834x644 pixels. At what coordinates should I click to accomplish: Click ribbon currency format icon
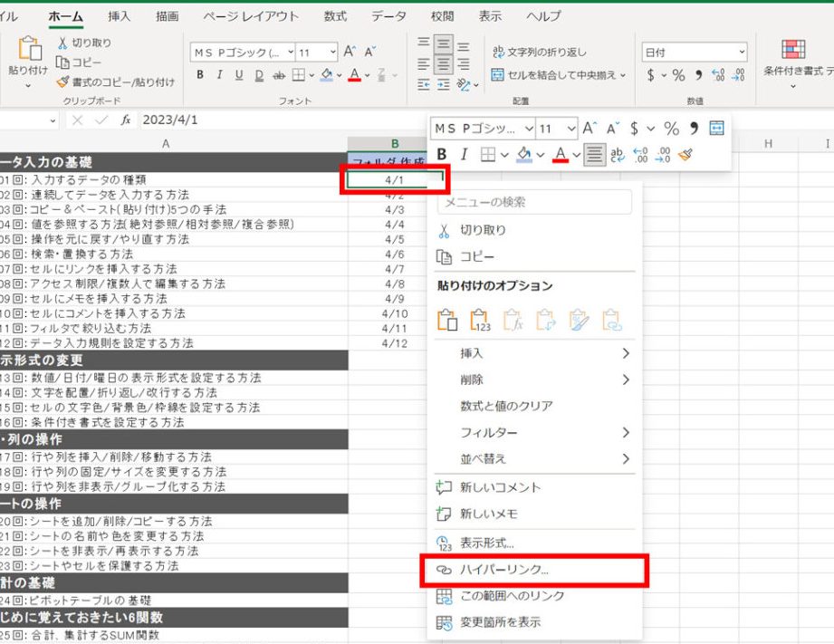650,75
